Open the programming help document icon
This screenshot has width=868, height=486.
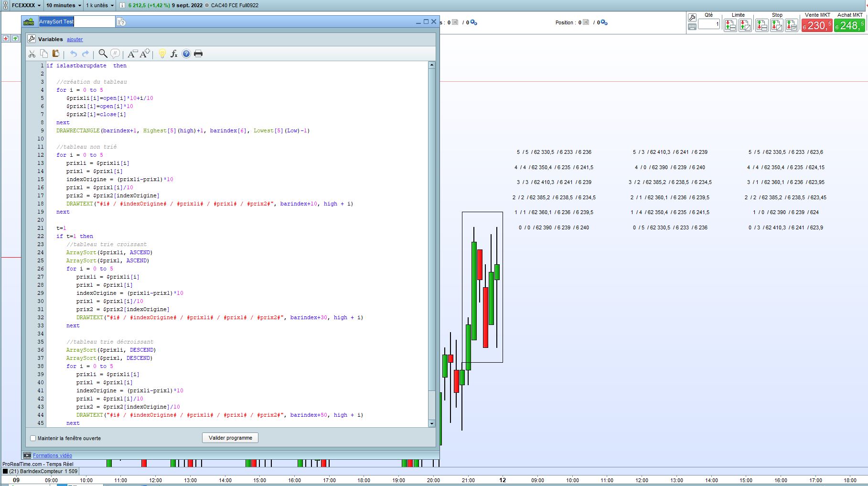pyautogui.click(x=121, y=22)
